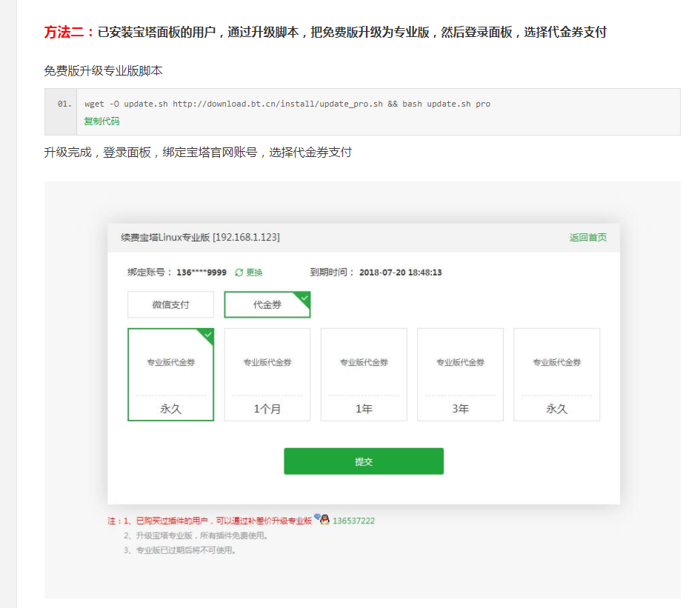The image size is (700, 608).
Task: Choose the green-bordered selected 永久 voucher card
Action: click(170, 375)
